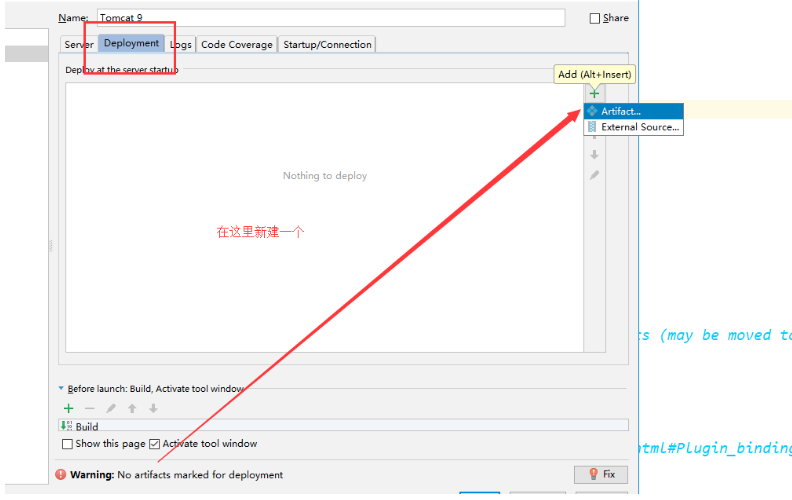Click the remove minus icon under Before launch
Image resolution: width=792 pixels, height=500 pixels.
pos(90,408)
